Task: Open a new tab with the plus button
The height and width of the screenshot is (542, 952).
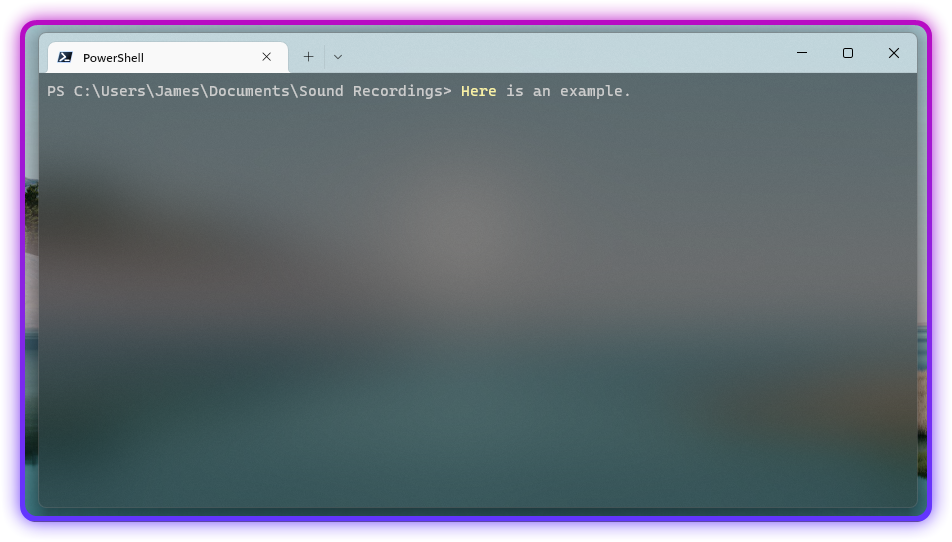Action: pos(308,57)
